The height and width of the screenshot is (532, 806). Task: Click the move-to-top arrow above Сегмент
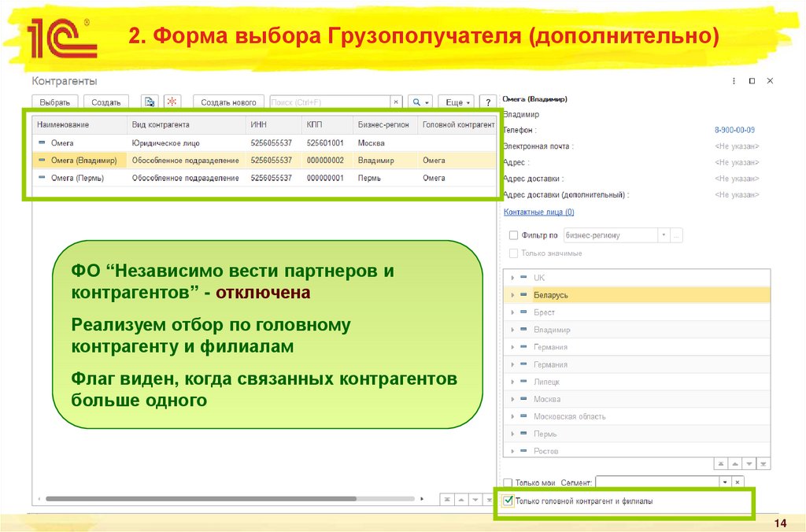tap(720, 464)
